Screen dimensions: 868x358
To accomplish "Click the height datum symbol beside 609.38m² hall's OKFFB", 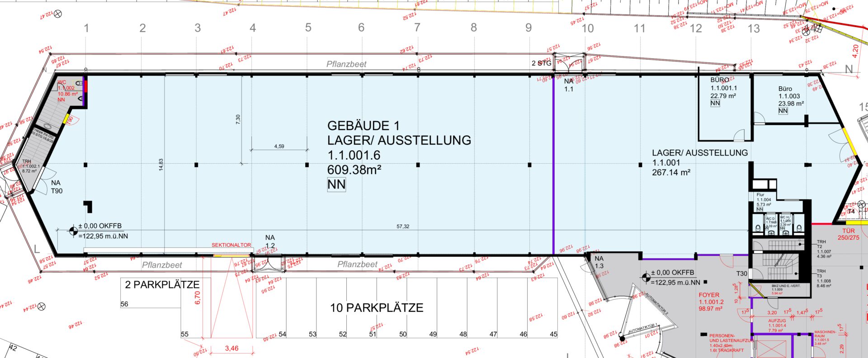I will [x=73, y=231].
